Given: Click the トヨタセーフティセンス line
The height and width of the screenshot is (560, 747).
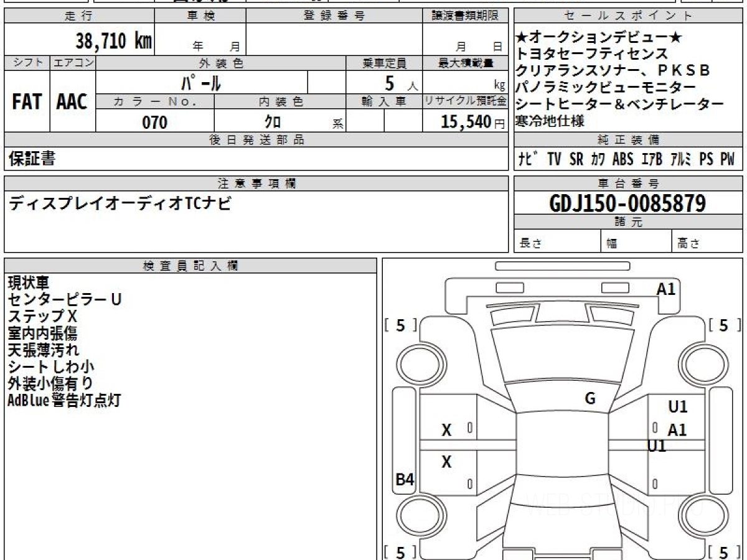Looking at the screenshot, I should click(591, 54).
